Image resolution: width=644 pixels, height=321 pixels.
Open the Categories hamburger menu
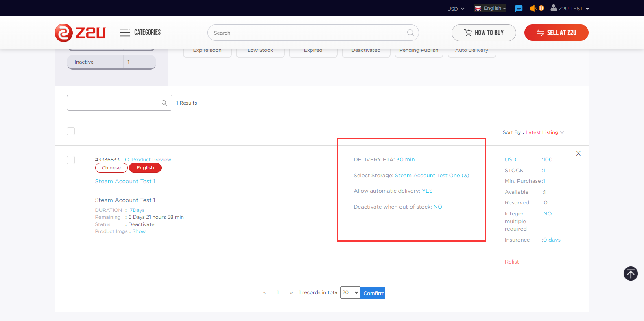124,33
